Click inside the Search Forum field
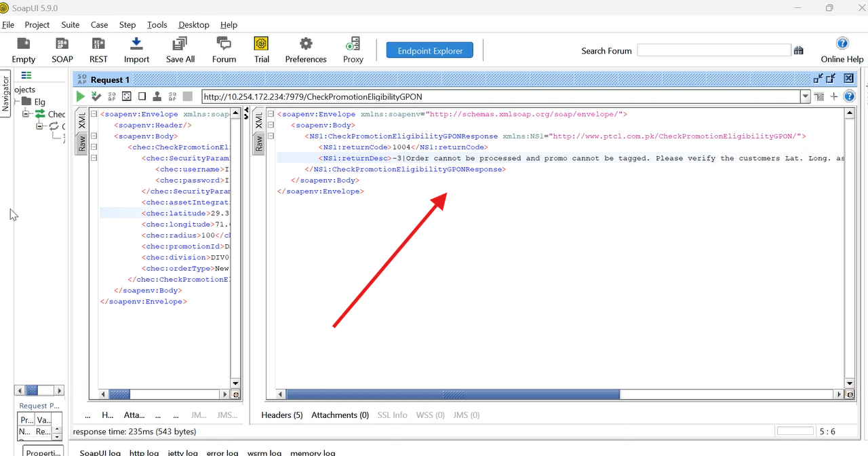The width and height of the screenshot is (868, 456). (x=713, y=50)
